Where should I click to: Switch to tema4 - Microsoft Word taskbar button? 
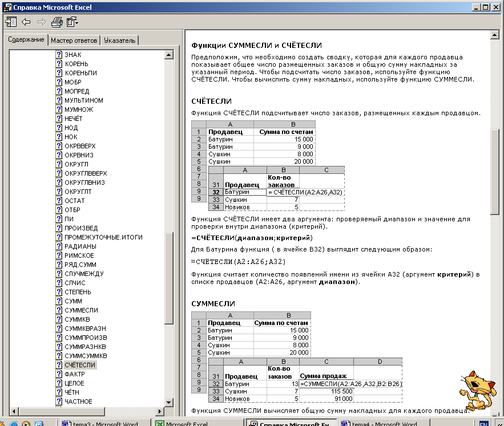[x=385, y=423]
